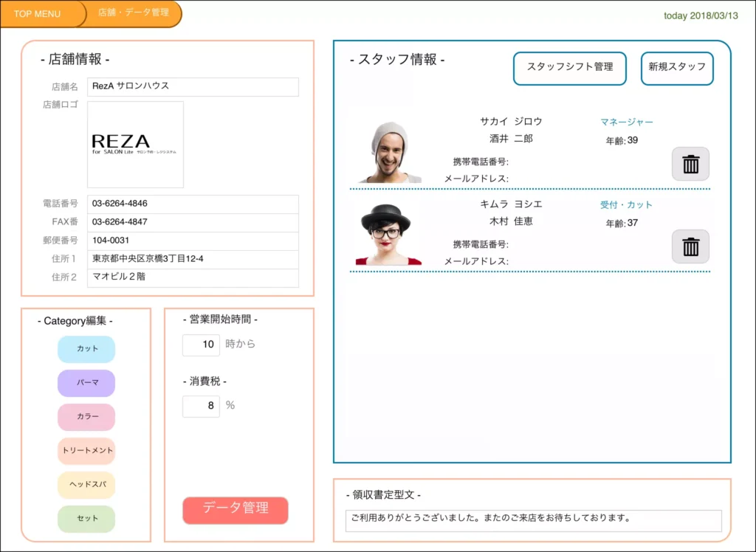
Task: Open the トリートメント category
Action: coord(86,451)
